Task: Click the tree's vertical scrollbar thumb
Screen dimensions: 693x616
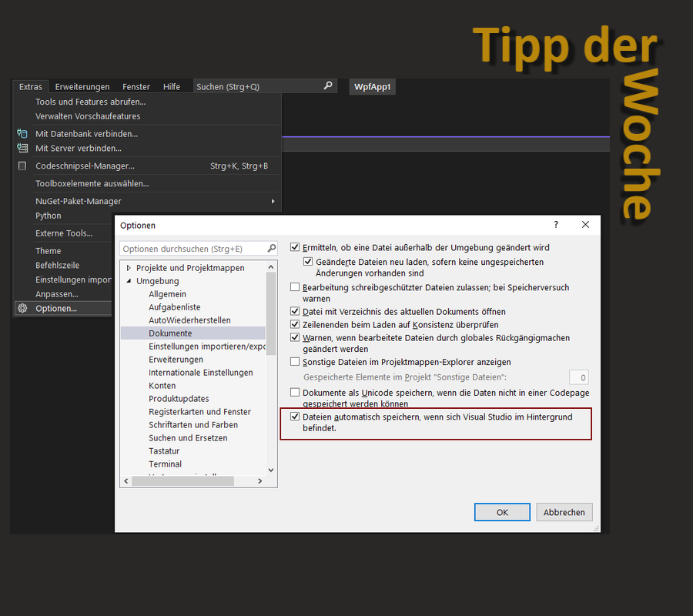Action: click(271, 313)
